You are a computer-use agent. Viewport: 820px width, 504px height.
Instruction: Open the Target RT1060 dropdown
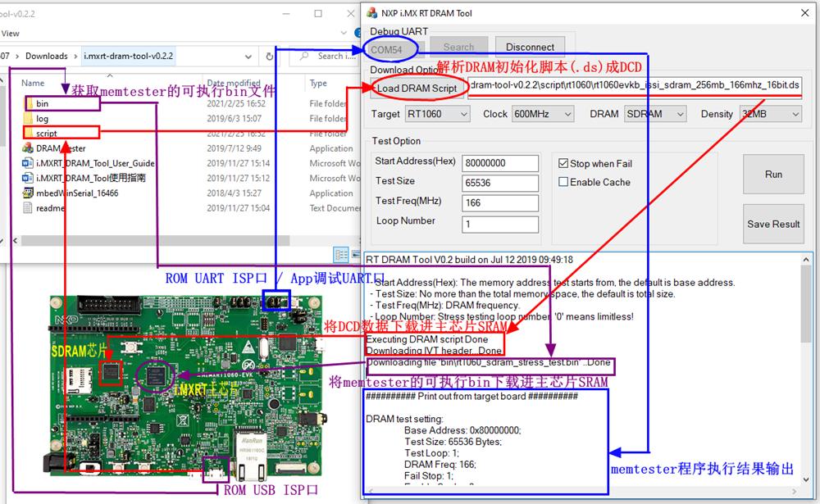437,114
